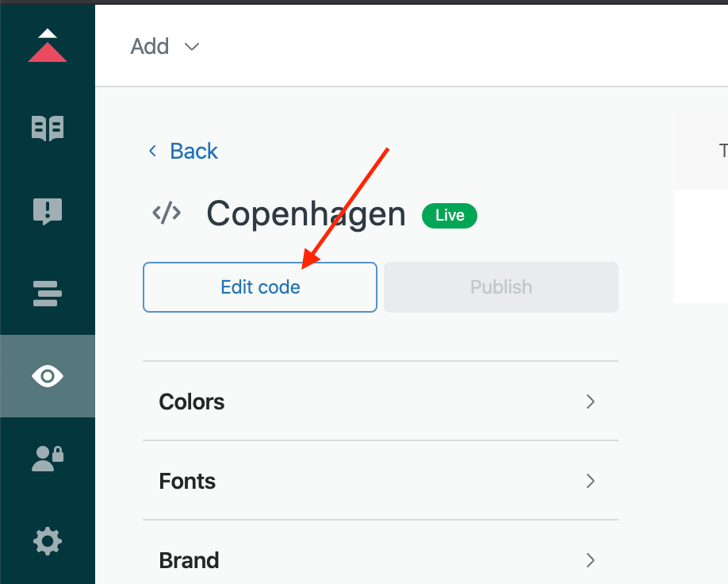Select the Customize design eye icon
The width and height of the screenshot is (728, 584).
click(48, 376)
